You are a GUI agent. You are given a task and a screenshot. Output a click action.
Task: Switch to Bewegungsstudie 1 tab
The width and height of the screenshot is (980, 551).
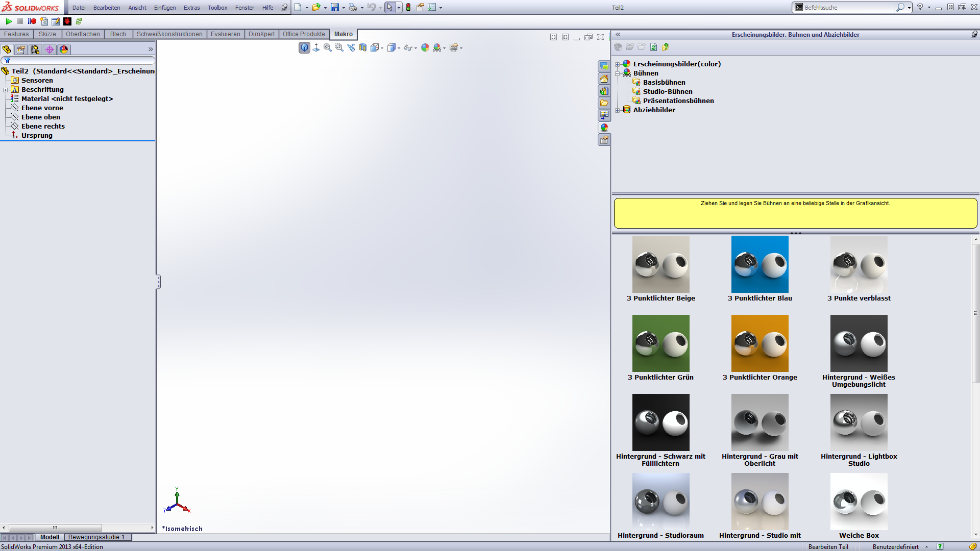tap(96, 537)
